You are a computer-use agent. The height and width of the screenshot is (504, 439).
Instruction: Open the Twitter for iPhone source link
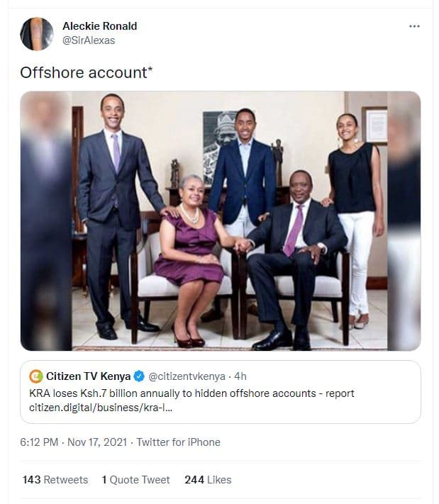tap(178, 442)
